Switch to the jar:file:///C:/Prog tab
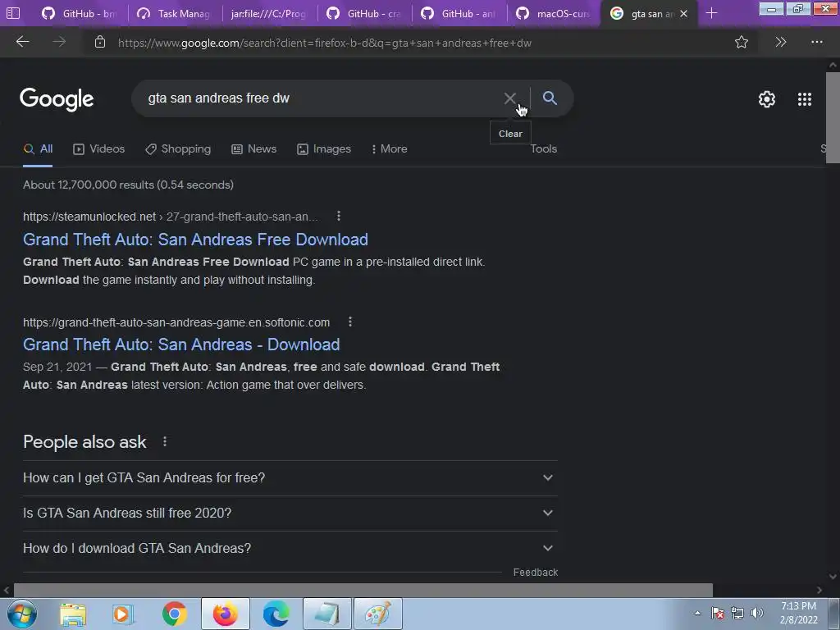The image size is (840, 630). pos(269,13)
